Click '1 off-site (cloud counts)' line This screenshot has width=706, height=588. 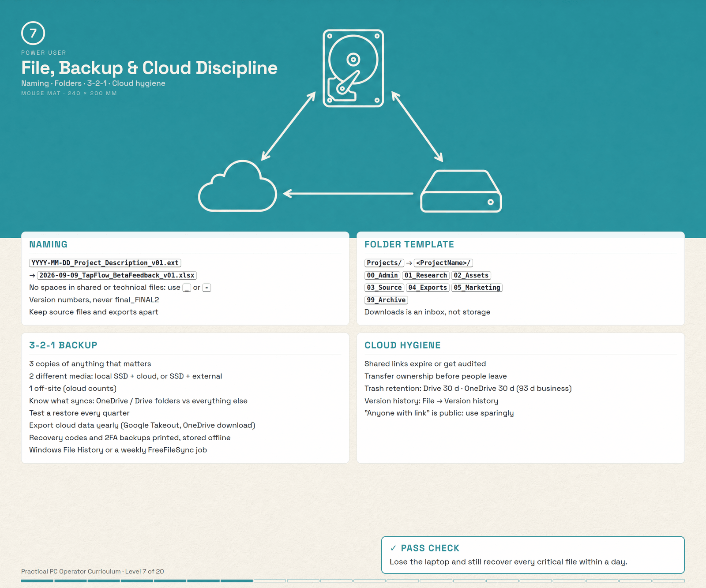coord(73,389)
